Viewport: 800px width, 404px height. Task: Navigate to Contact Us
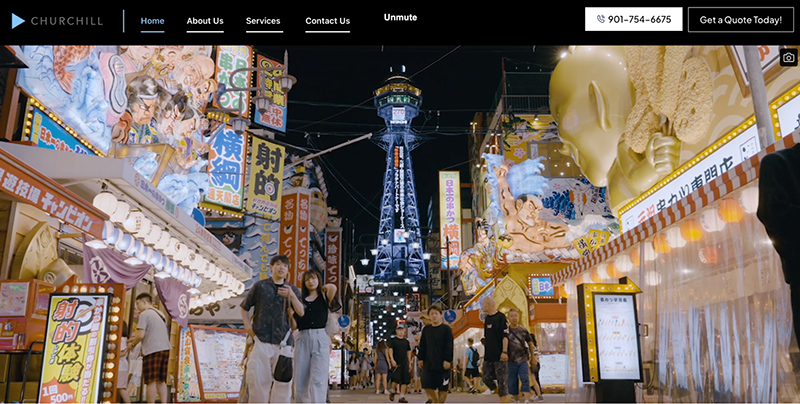click(x=327, y=21)
